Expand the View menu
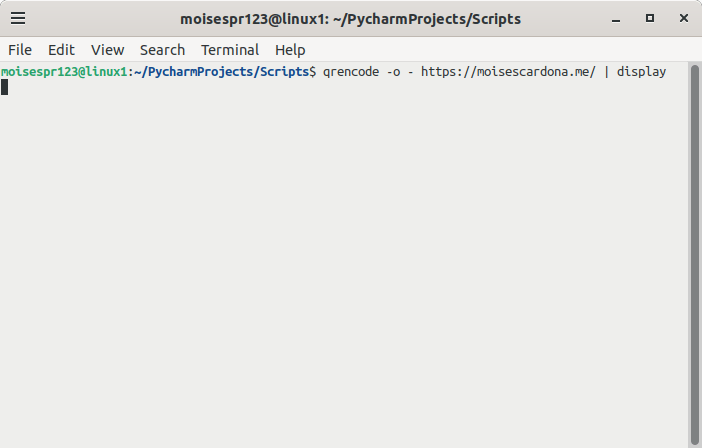 [x=107, y=50]
